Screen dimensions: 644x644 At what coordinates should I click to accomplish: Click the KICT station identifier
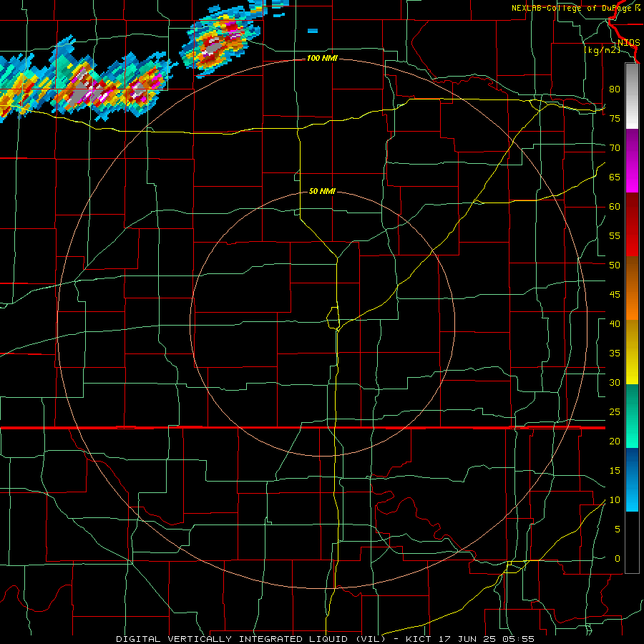418,639
